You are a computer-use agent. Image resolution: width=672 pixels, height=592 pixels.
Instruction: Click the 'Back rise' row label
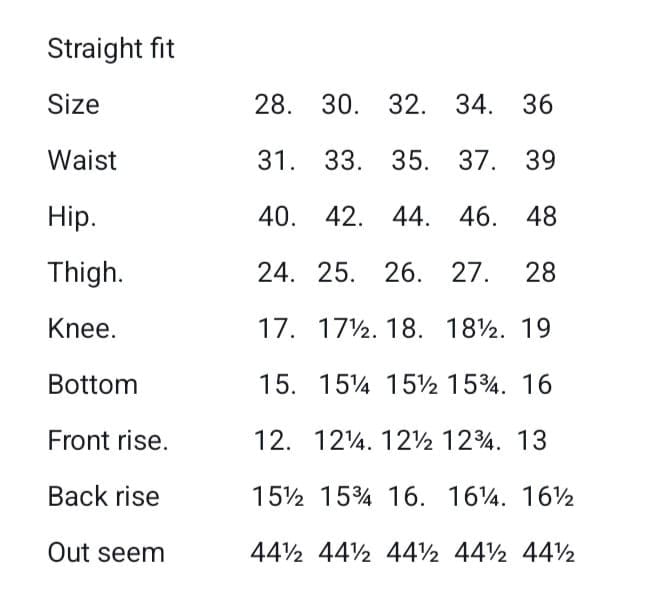click(x=103, y=497)
